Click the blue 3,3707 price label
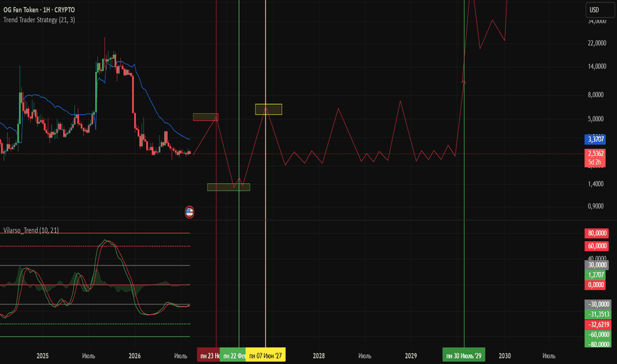The width and height of the screenshot is (617, 364). [x=595, y=139]
